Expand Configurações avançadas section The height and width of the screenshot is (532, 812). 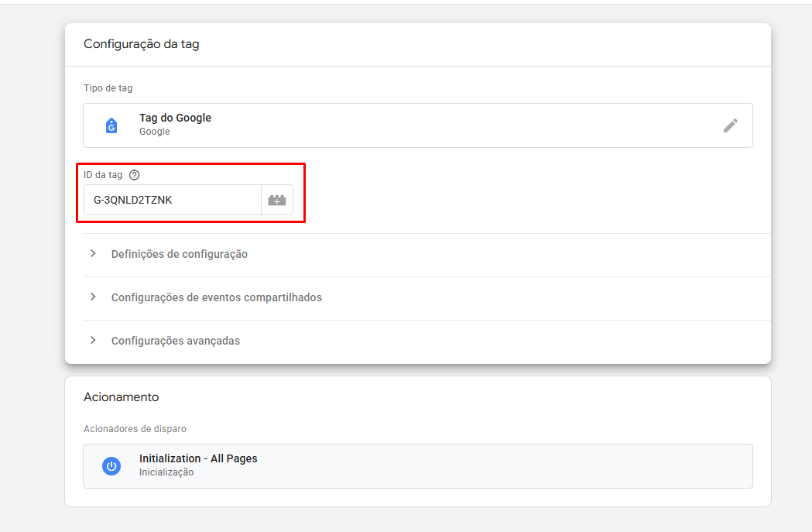pyautogui.click(x=427, y=342)
